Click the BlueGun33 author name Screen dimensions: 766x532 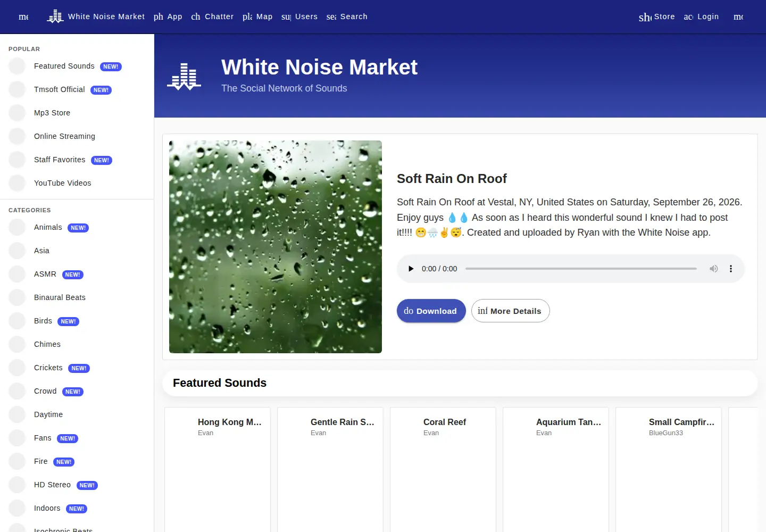coord(666,433)
